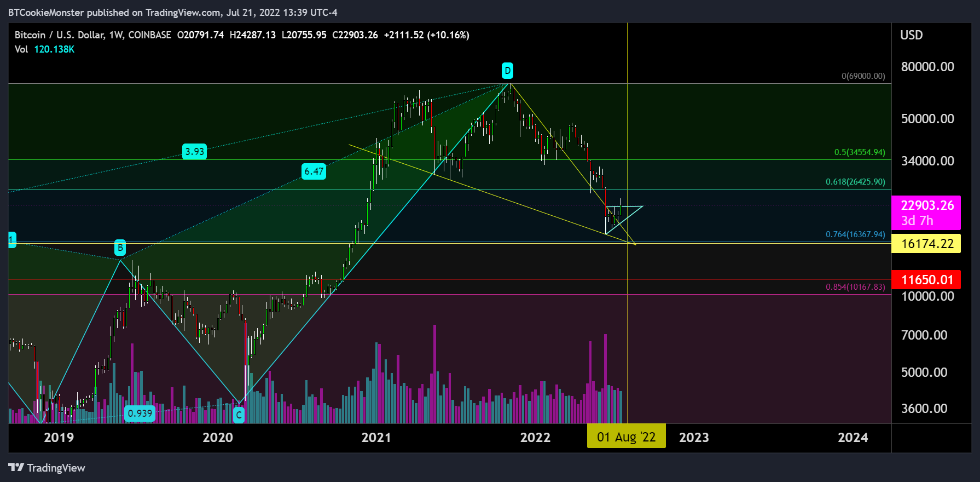Click the Bitcoin / U.S. Dollar symbol title
This screenshot has width=980, height=482.
click(x=59, y=35)
